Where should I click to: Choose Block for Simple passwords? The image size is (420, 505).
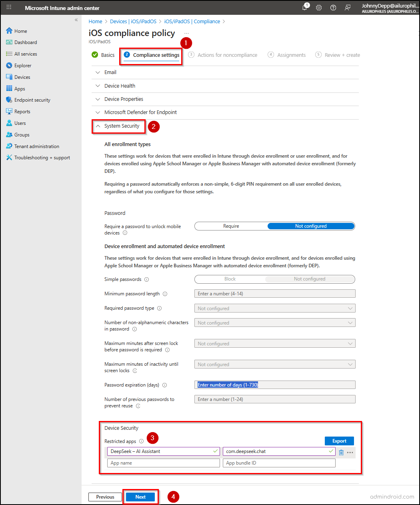pyautogui.click(x=230, y=279)
